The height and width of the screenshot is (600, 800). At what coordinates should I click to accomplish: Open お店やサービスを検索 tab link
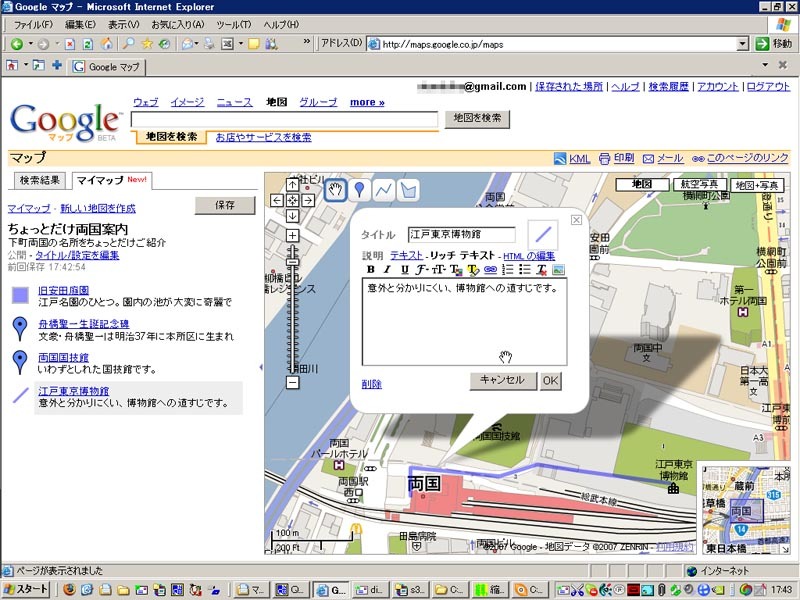(263, 137)
